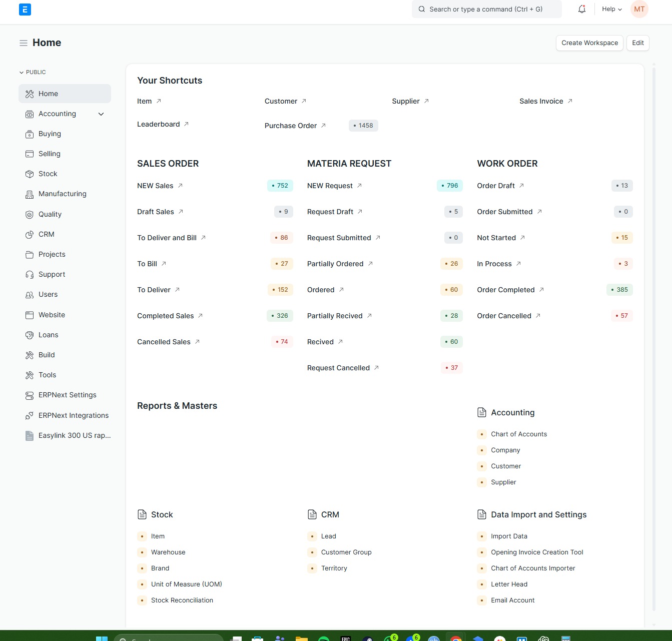This screenshot has height=641, width=672.
Task: Open the Chart of Accounts link
Action: point(519,434)
